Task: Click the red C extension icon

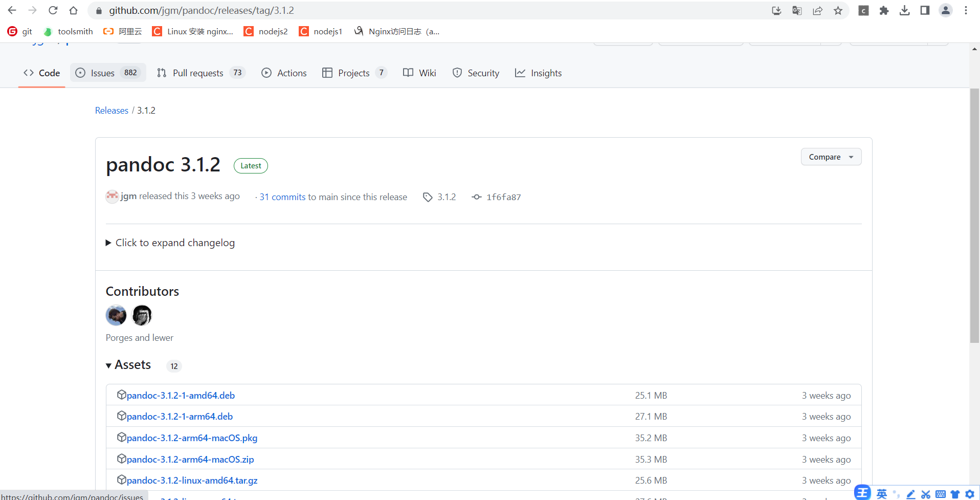Action: click(x=863, y=10)
